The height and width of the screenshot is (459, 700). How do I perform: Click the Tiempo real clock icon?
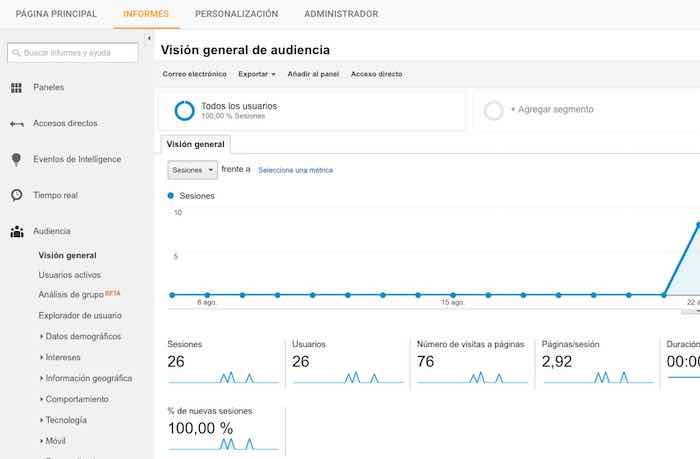point(16,195)
